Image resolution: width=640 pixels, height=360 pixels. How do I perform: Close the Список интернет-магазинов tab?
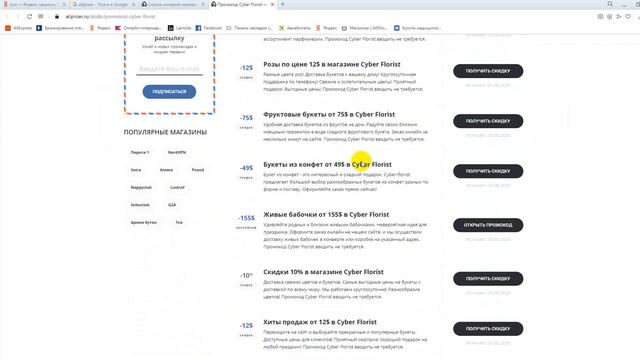pos(203,4)
